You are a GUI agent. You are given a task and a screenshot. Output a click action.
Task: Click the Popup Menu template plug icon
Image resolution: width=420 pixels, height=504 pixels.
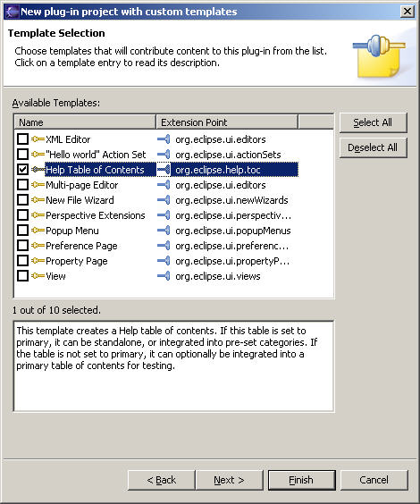(x=38, y=231)
